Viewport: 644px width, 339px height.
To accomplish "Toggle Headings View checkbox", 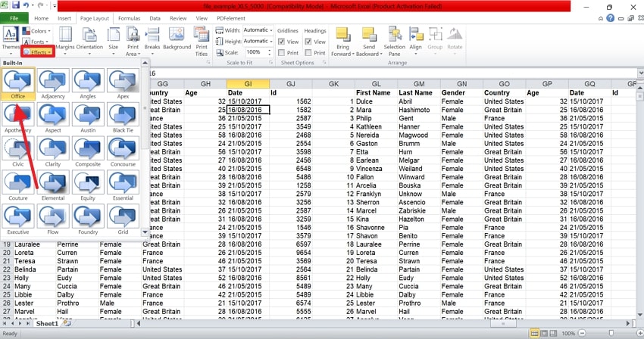I will pos(308,42).
